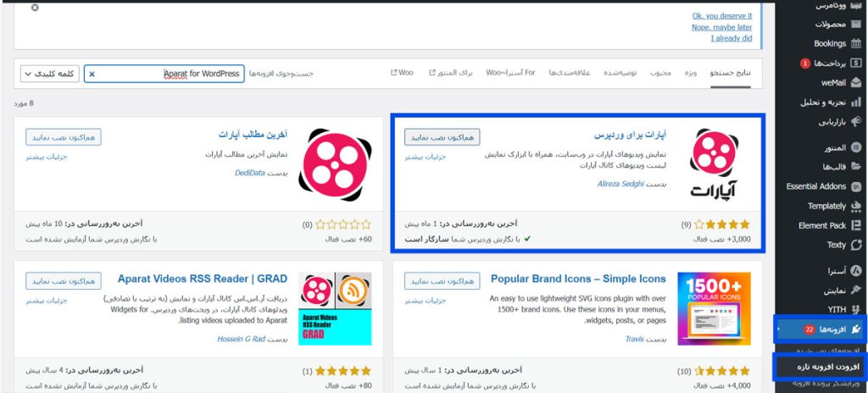Open more details for Aparat Videos RSS Reader

pyautogui.click(x=47, y=301)
